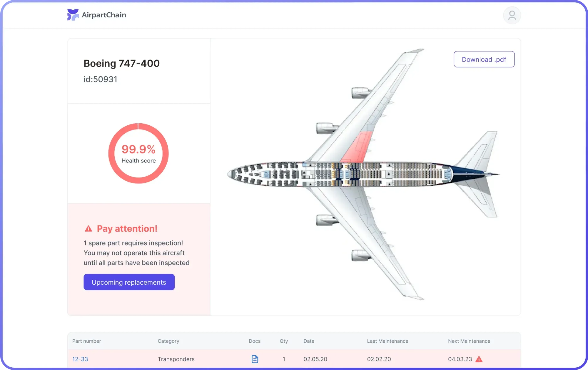
Task: Click the Boeing 747-400 title
Action: coord(122,63)
